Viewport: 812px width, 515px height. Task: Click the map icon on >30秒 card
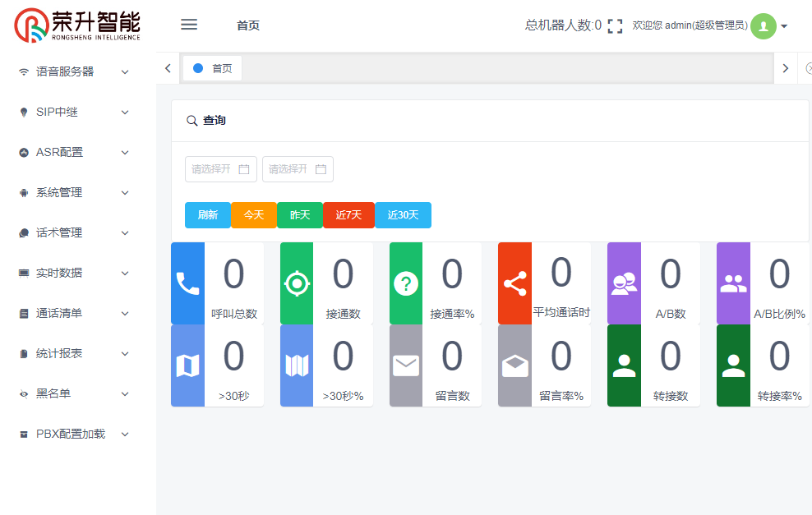pyautogui.click(x=187, y=366)
